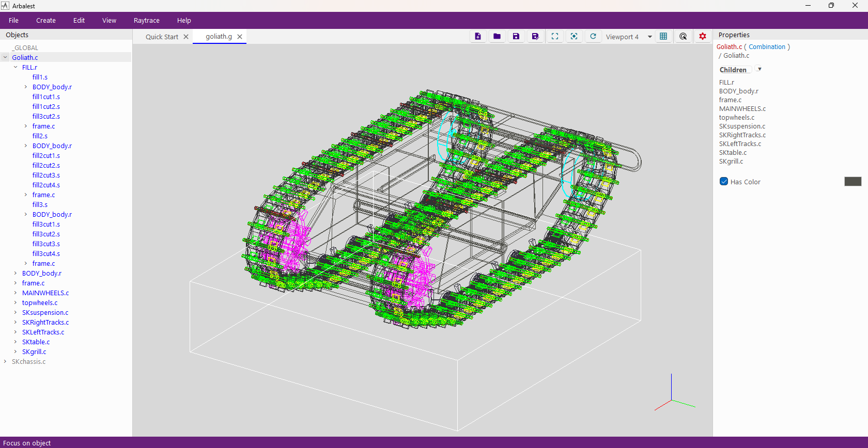
Task: Click the Combination type link in Properties
Action: (x=767, y=46)
